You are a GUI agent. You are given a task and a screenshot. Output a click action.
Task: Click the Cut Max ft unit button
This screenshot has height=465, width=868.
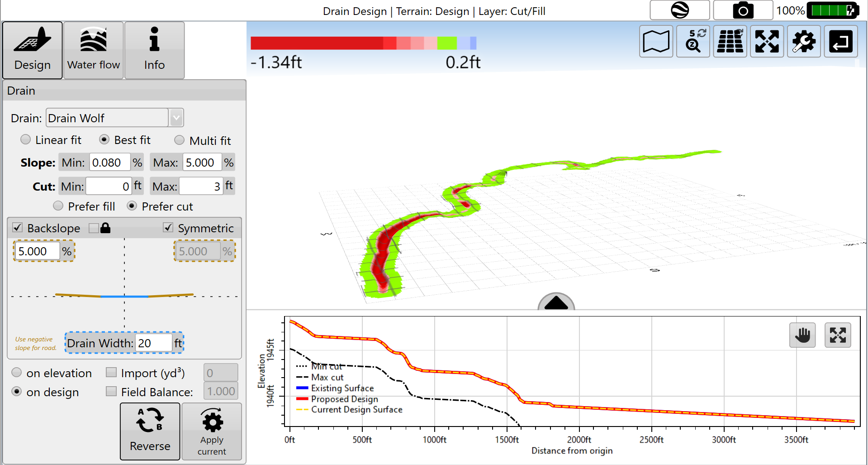pyautogui.click(x=229, y=186)
